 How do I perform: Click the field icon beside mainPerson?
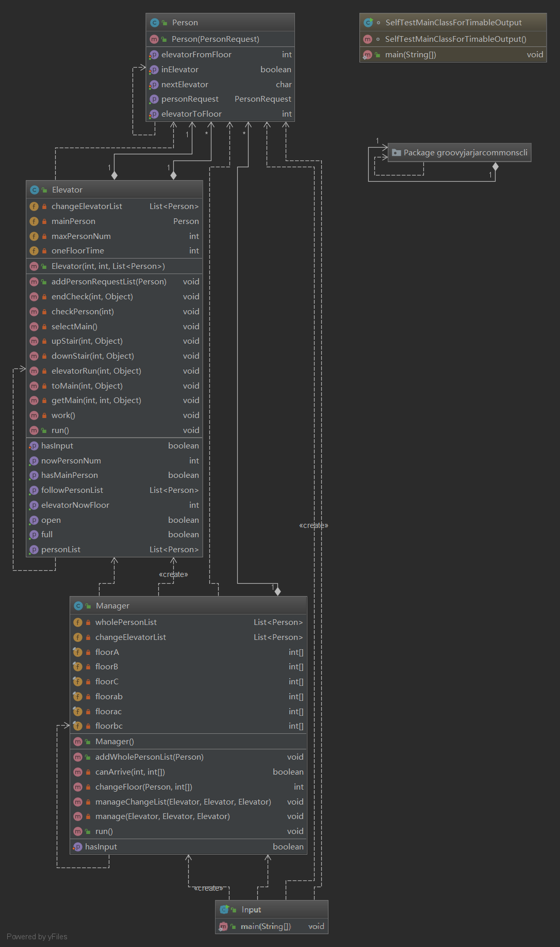tap(34, 221)
